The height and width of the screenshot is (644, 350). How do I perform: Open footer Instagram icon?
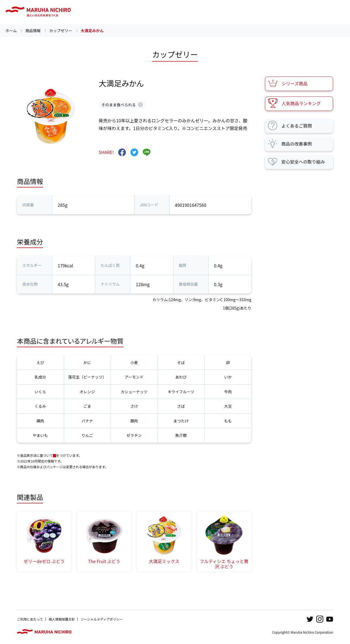coord(320,619)
